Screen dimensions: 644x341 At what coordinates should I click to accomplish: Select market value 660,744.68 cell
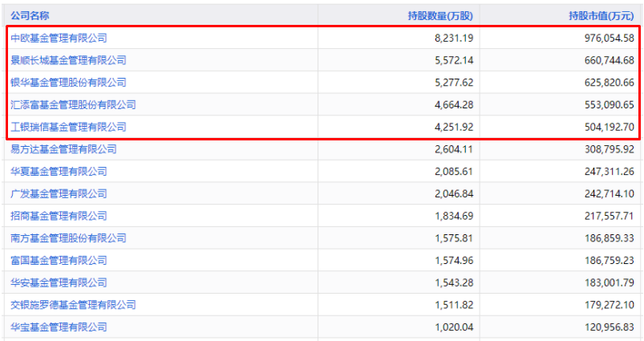coord(610,60)
